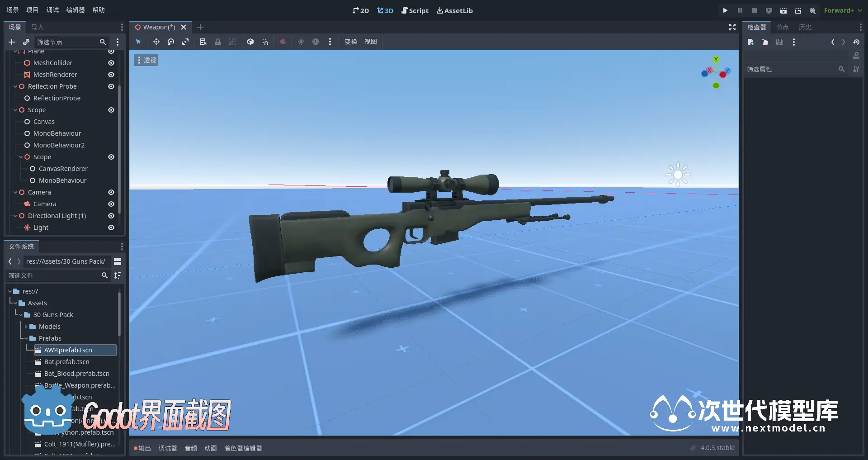Hide the MeshRenderer node

point(111,75)
